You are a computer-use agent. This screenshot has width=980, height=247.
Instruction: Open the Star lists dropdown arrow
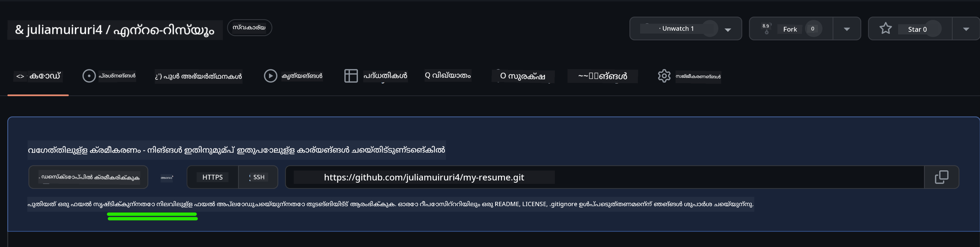[966, 28]
